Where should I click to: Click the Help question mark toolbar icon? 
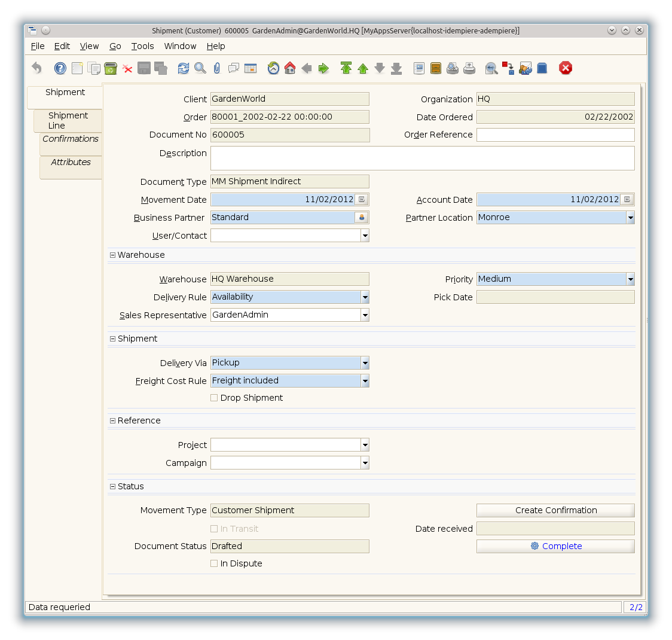click(x=60, y=68)
